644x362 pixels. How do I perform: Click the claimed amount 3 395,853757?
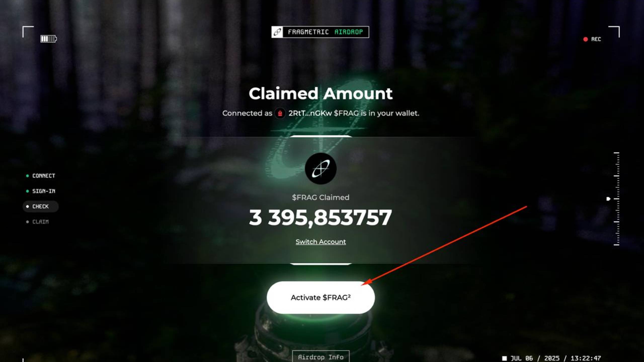pos(320,218)
